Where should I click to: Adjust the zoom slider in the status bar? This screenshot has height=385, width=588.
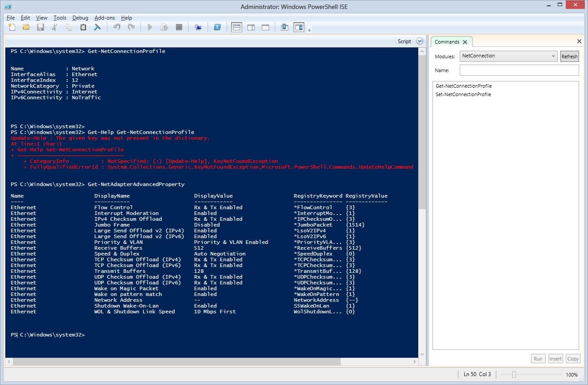click(514, 374)
